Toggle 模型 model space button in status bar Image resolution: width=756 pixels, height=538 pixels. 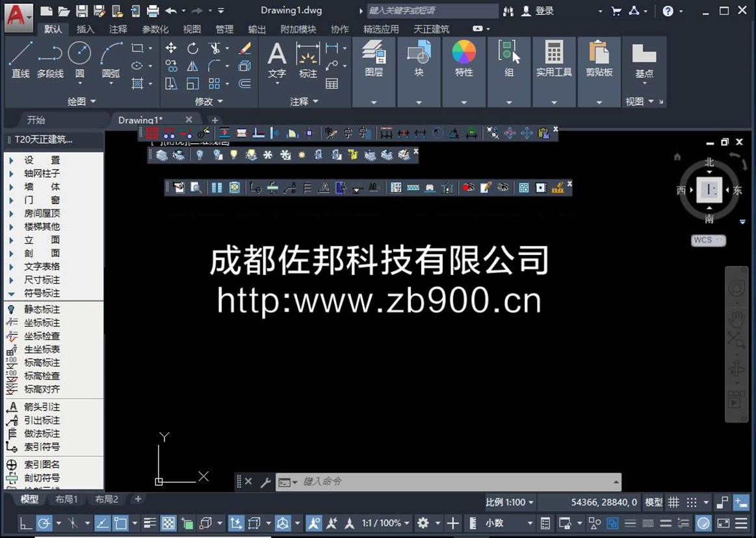coord(654,502)
